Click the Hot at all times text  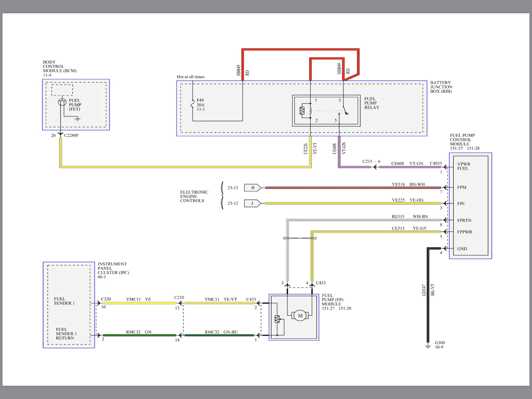point(191,77)
